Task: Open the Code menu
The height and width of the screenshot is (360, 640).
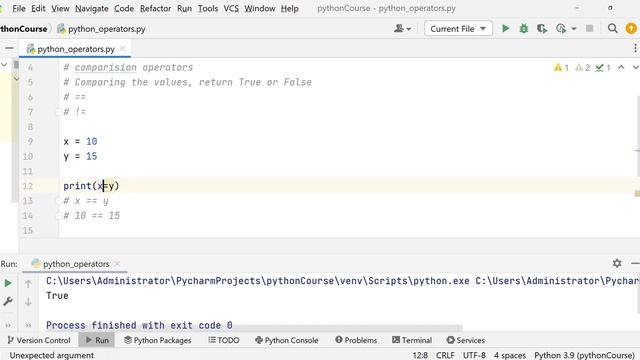Action: pos(124,9)
